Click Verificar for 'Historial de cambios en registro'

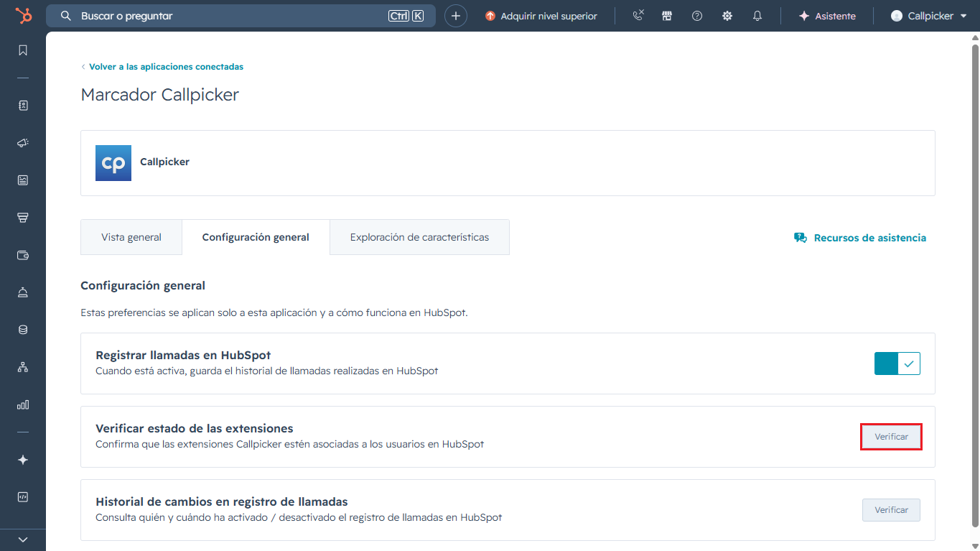point(891,510)
